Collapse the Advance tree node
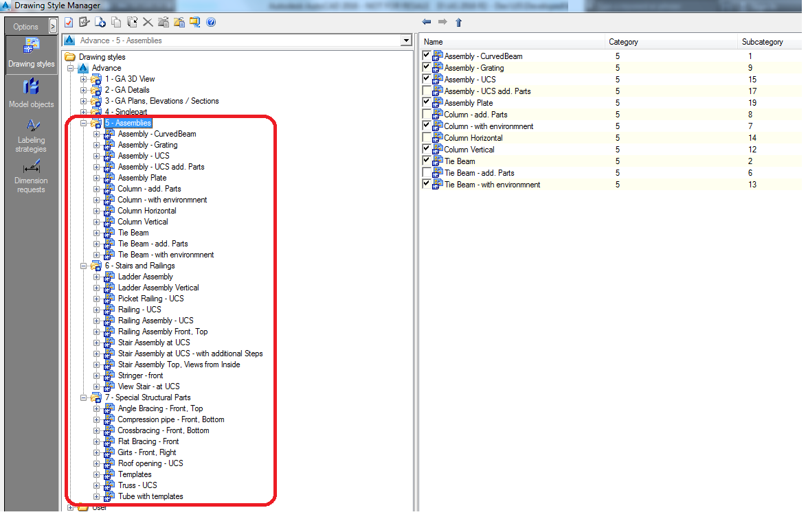 point(71,69)
